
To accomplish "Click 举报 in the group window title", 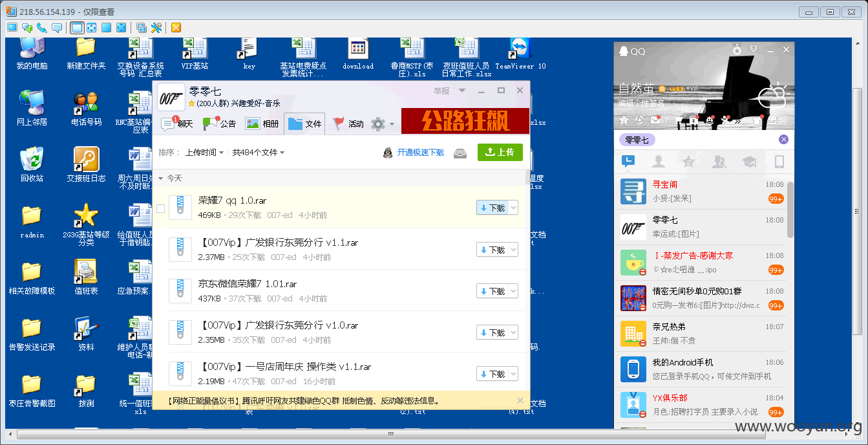I will 441,91.
